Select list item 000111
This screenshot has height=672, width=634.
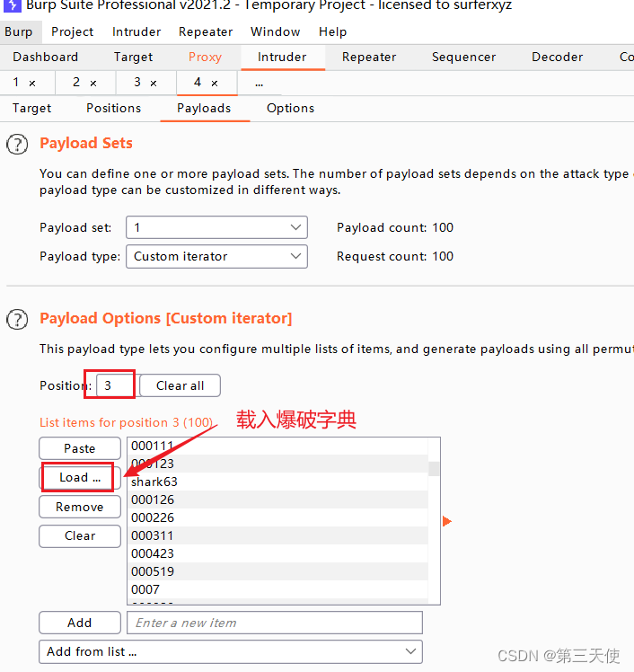(277, 447)
